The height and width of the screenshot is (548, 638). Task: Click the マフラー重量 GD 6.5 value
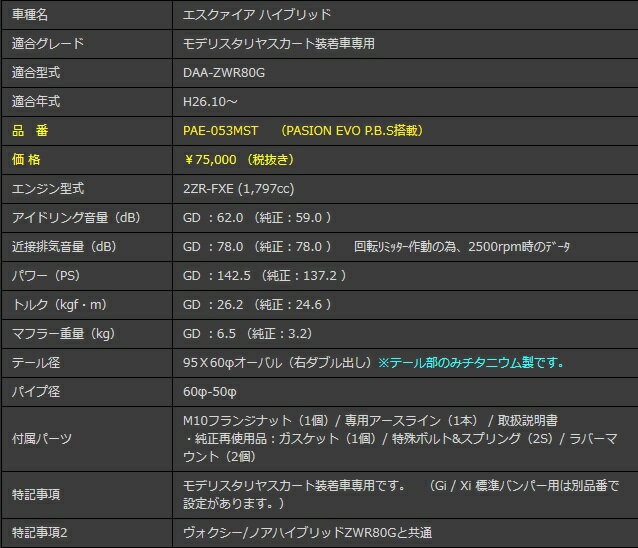click(208, 334)
